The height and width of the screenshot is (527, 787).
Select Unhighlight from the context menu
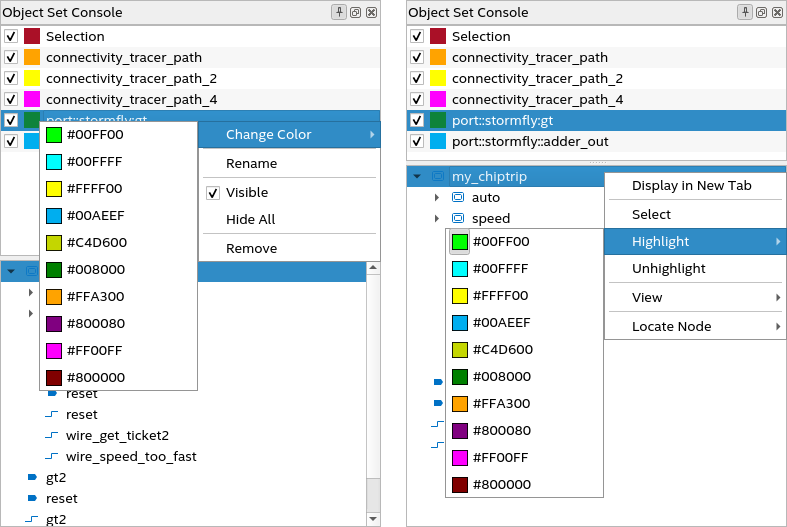(668, 268)
